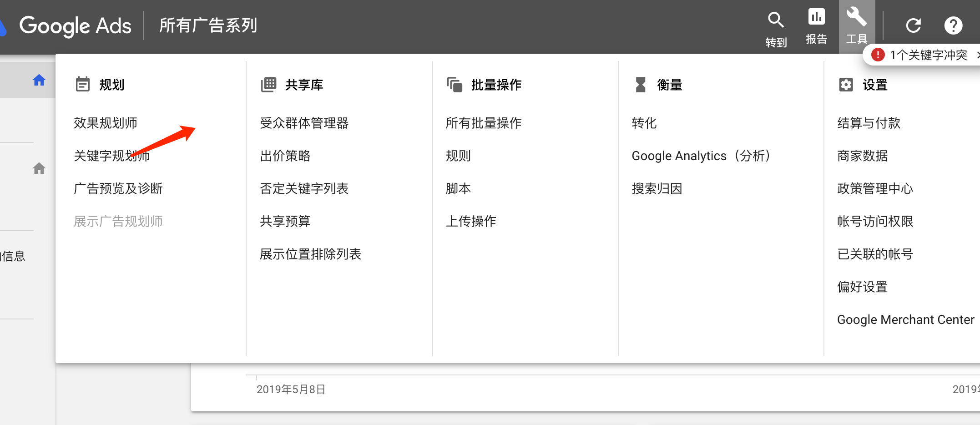Screen dimensions: 980x425
Task: Click the search (转到) magnifier icon
Action: [x=776, y=20]
